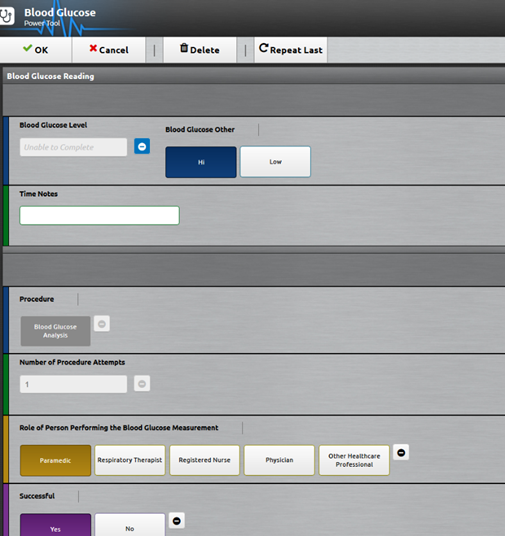Click the Blood Glucose Level input box
This screenshot has width=505, height=536.
click(74, 147)
